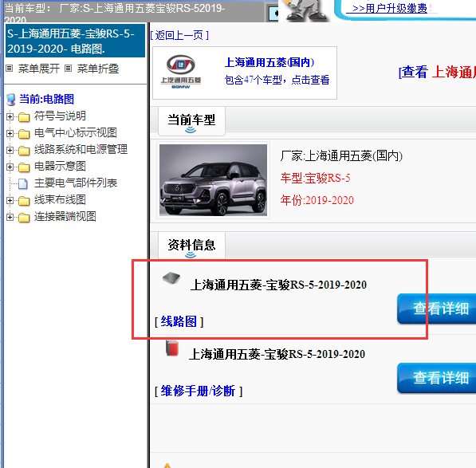Click the 线束布线图 folder icon
Viewport: 476px width, 468px height.
24,201
